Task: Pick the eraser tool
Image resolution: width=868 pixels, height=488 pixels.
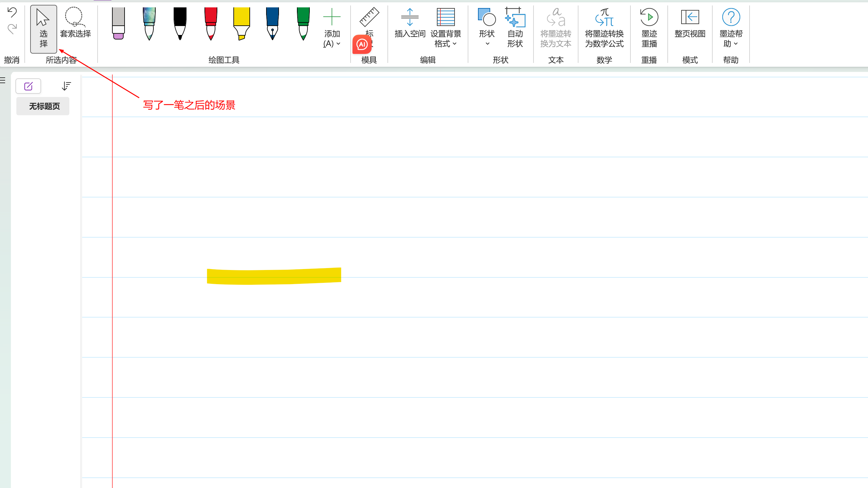Action: pos(118,23)
